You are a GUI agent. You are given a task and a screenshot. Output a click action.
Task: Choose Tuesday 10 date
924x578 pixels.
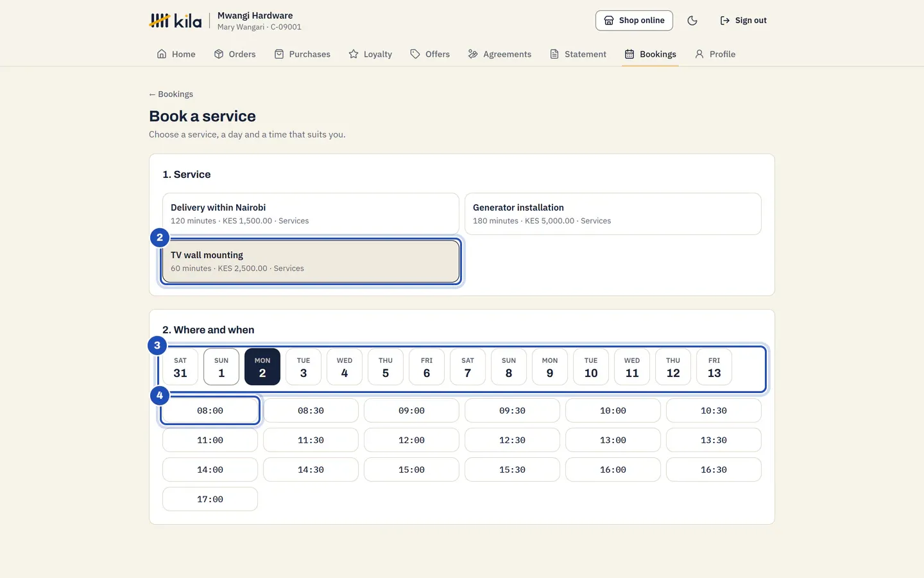pyautogui.click(x=591, y=367)
